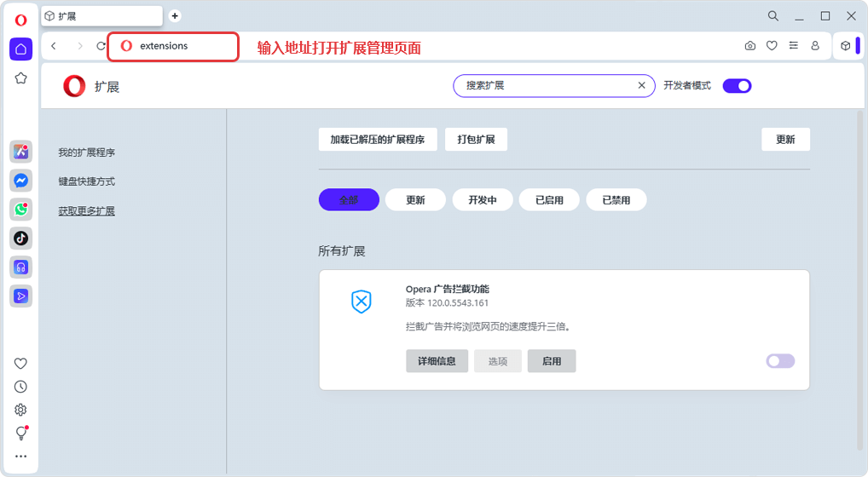This screenshot has height=477, width=868.
Task: Open the music player sidebar icon
Action: [x=20, y=267]
